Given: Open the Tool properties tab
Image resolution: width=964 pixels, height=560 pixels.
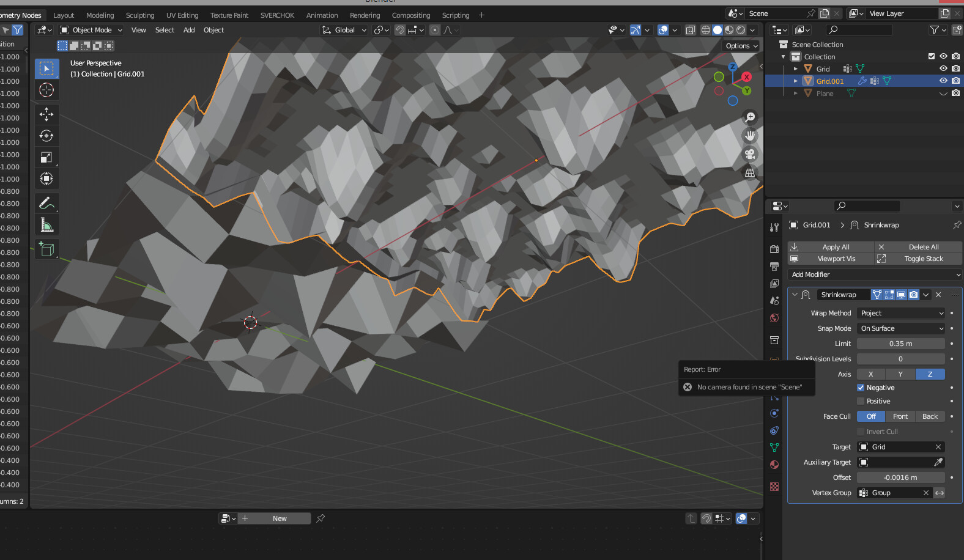Looking at the screenshot, I should 774,227.
